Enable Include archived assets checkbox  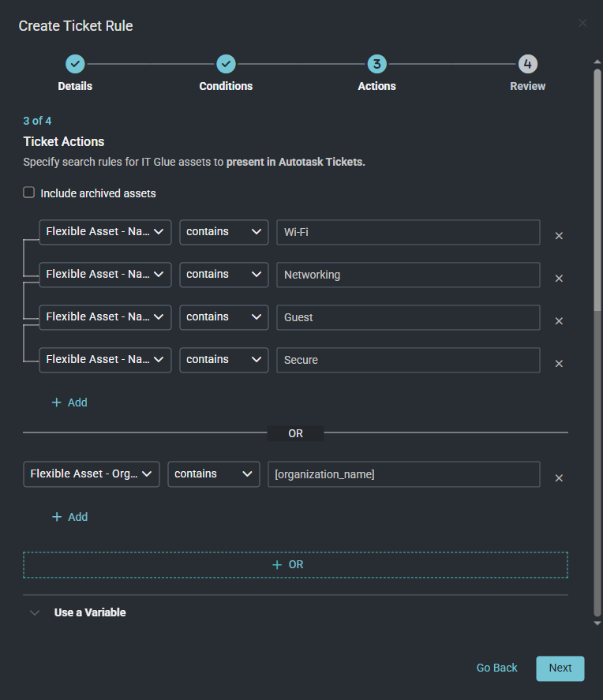click(29, 193)
